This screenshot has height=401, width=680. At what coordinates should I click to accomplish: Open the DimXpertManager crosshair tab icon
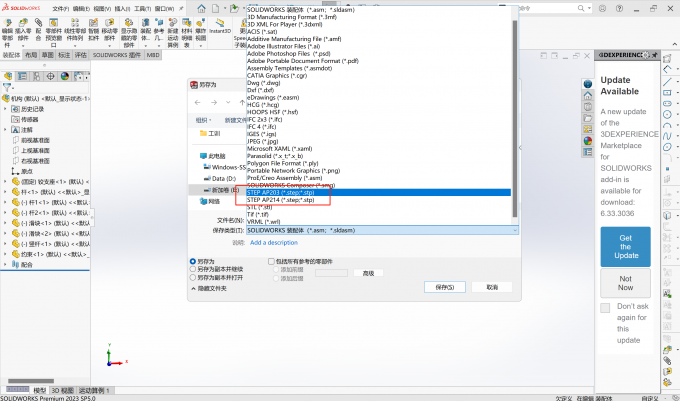pos(50,76)
